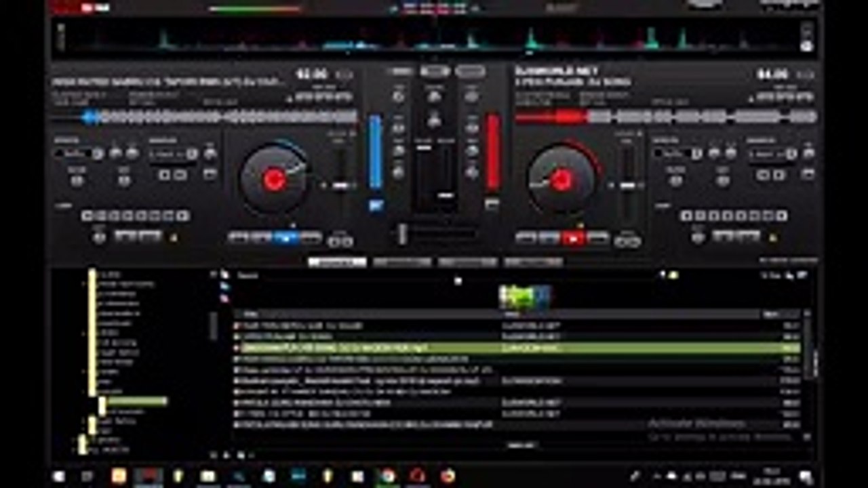Screen dimensions: 868x488
Task: Open File Explorer folder icon on taskbar
Action: 208,476
